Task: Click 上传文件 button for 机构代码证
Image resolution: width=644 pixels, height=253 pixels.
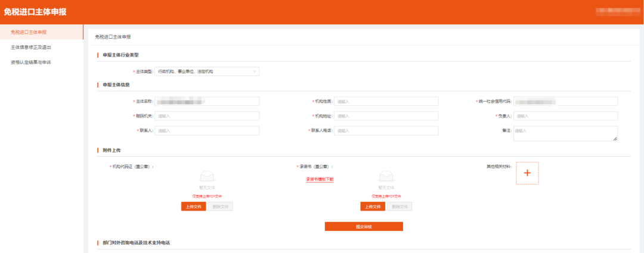Action: [x=194, y=207]
